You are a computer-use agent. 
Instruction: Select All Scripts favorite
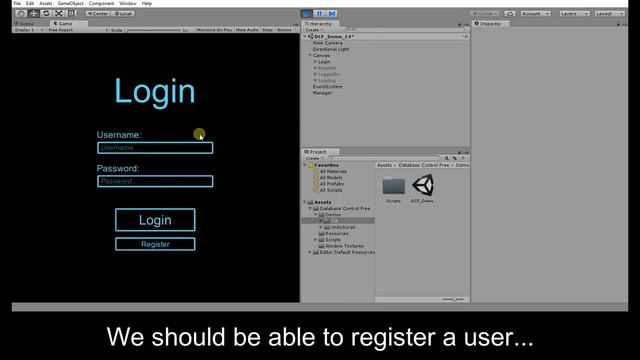click(x=331, y=190)
